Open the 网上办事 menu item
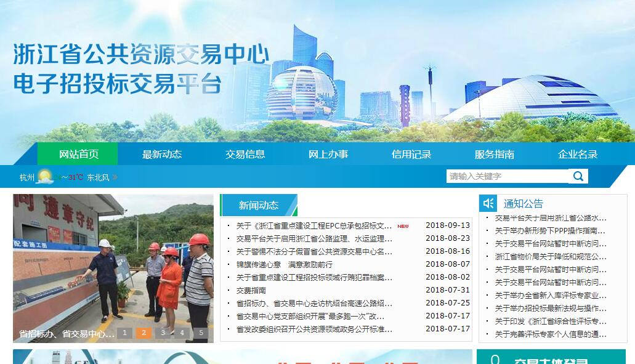Image resolution: width=635 pixels, height=364 pixels. point(328,154)
